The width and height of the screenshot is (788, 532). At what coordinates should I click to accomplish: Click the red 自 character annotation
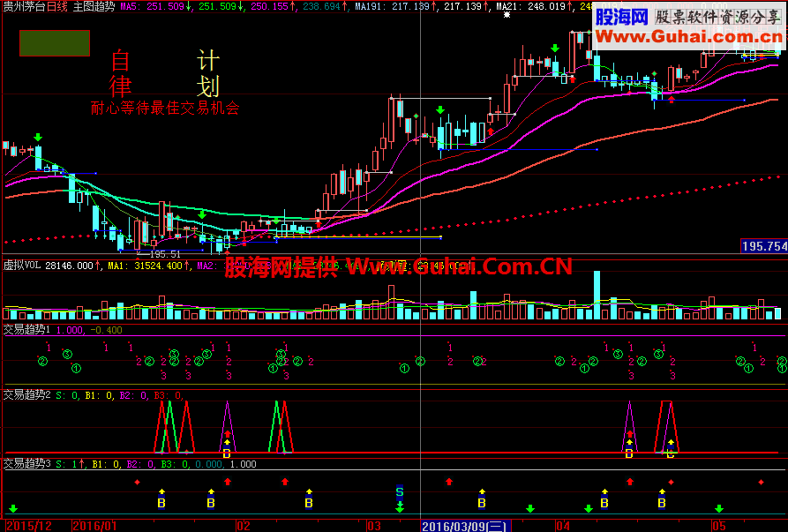tap(120, 60)
